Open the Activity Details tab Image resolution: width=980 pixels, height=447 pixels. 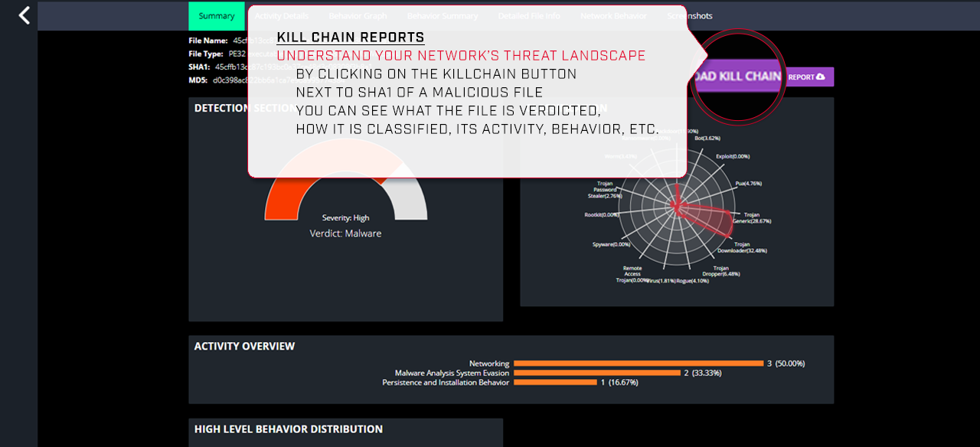click(282, 16)
